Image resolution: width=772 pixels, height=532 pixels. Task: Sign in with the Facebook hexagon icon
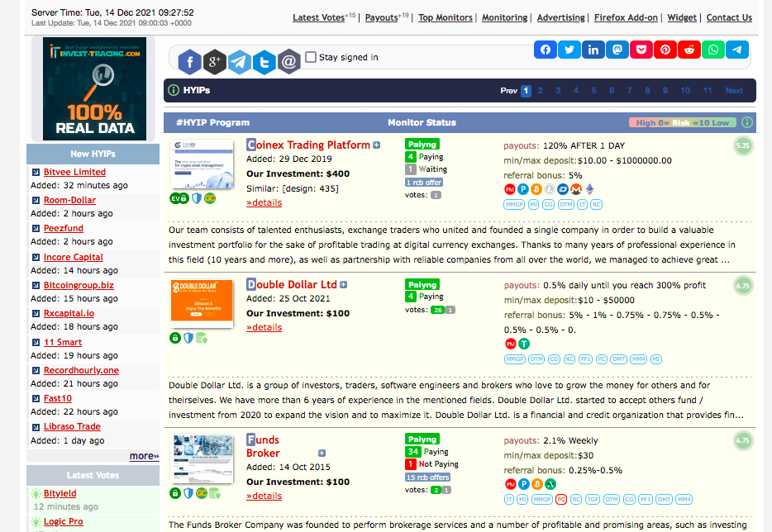pyautogui.click(x=189, y=62)
